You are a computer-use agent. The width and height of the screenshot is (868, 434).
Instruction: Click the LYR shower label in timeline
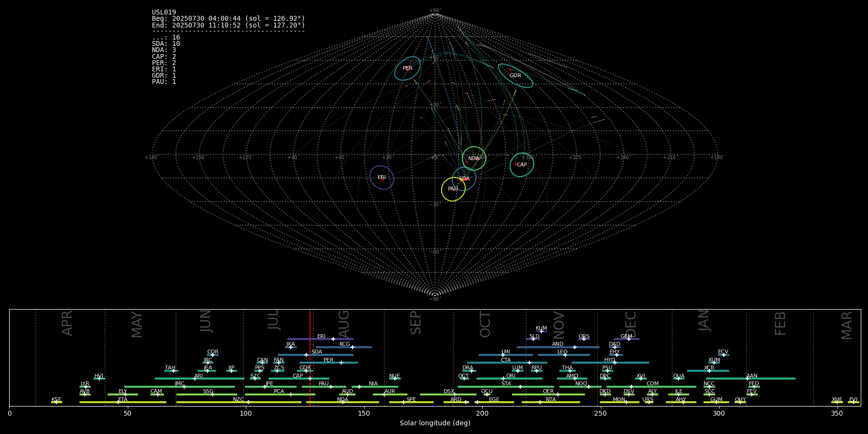click(x=85, y=384)
